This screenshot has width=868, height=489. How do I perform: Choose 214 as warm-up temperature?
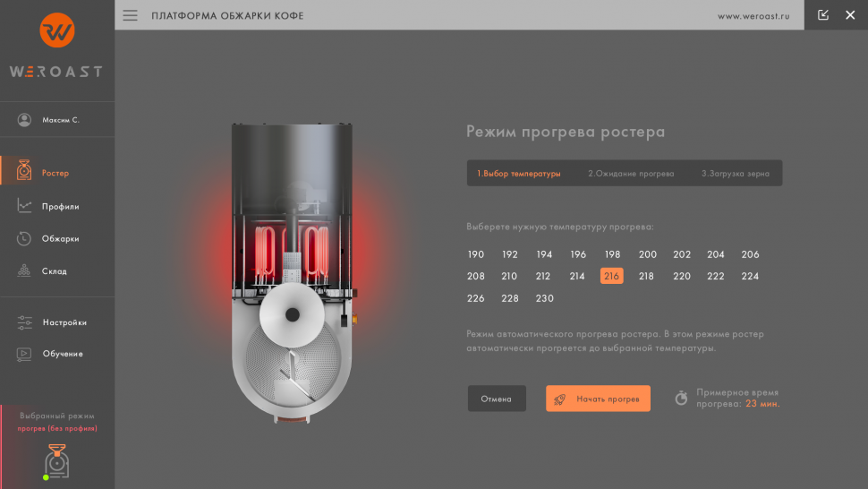click(x=577, y=276)
